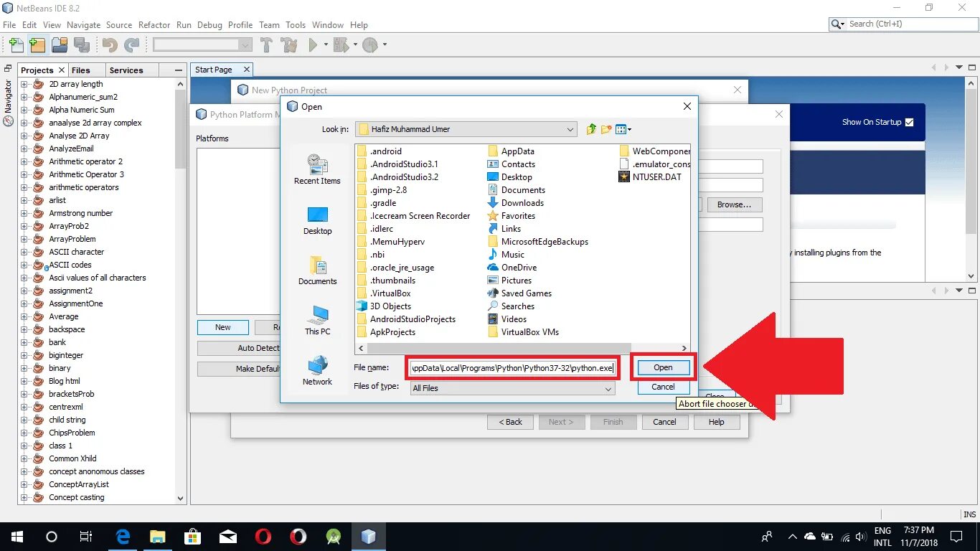Click the Run Project play icon
This screenshot has width=980, height=551.
tap(313, 45)
